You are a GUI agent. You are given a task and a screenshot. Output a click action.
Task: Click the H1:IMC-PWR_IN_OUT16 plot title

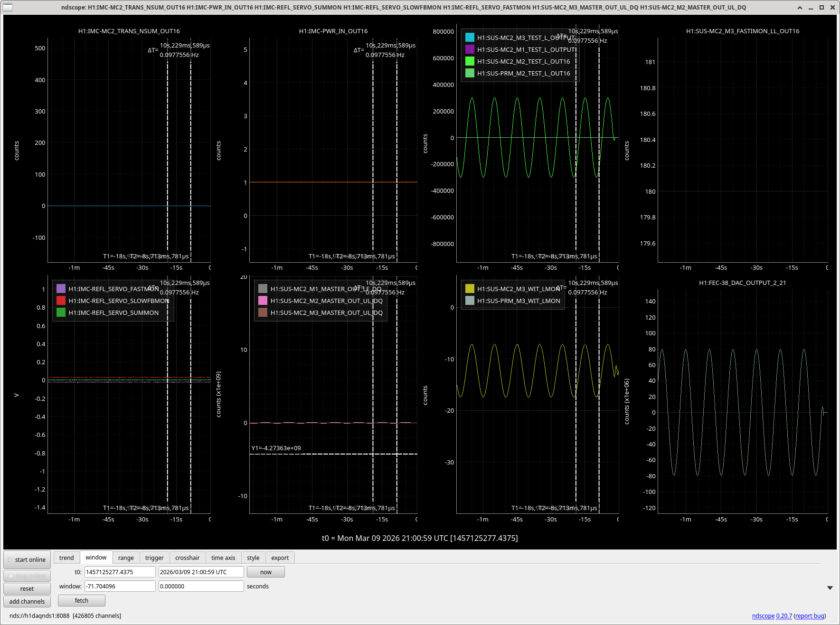click(x=333, y=31)
